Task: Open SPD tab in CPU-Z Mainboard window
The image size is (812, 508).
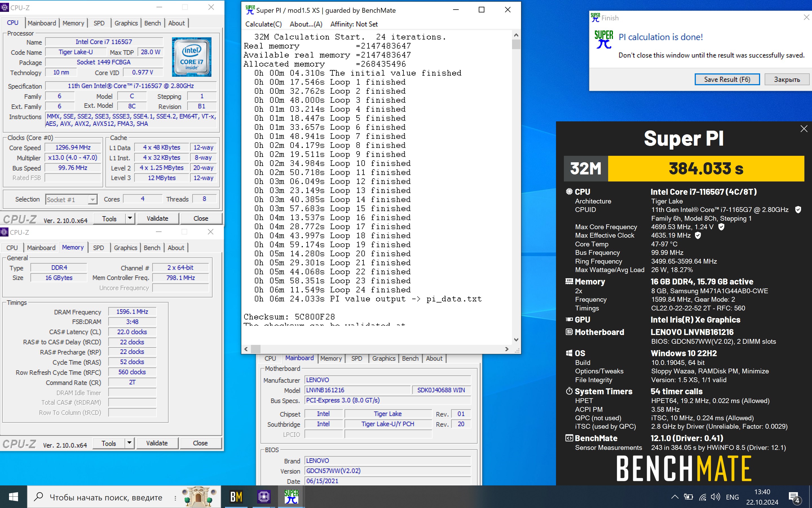Action: (x=356, y=358)
